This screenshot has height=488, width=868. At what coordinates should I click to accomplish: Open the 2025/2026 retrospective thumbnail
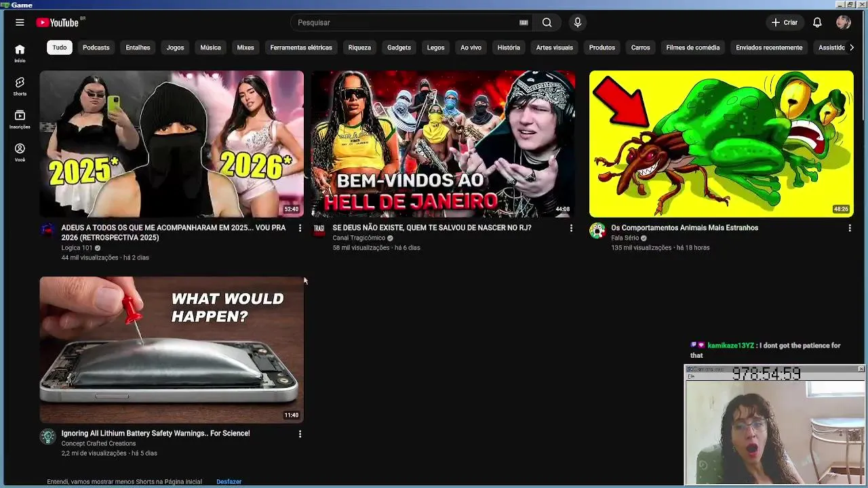(x=172, y=144)
